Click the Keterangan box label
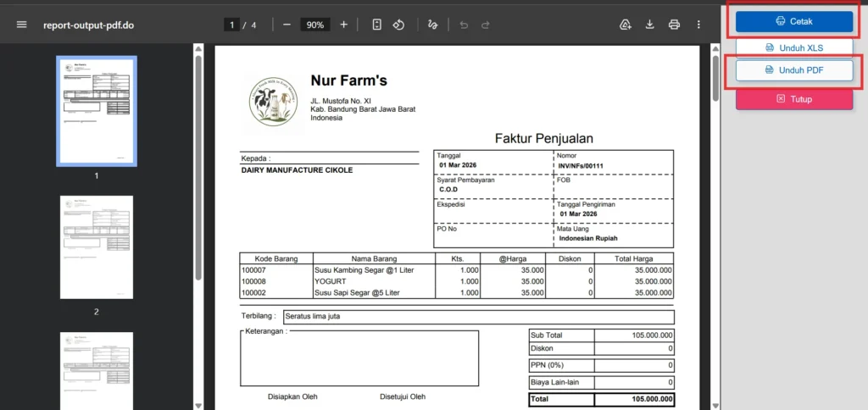Image resolution: width=868 pixels, height=410 pixels. pos(266,331)
